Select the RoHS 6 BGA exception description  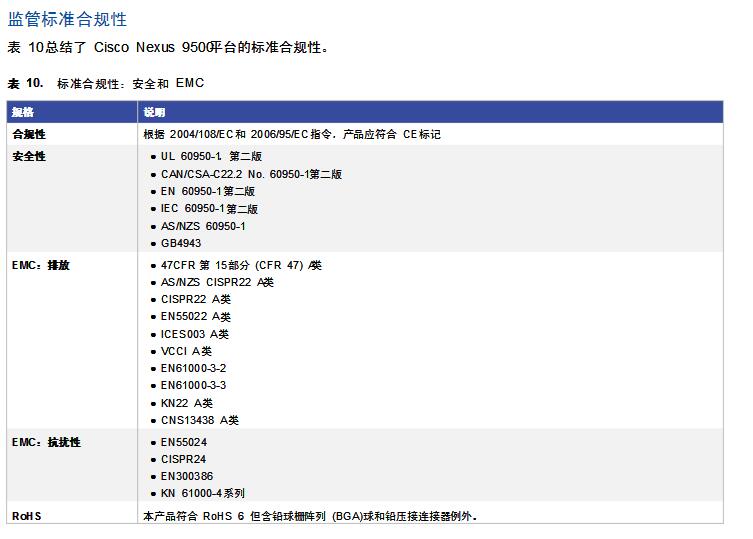[310, 516]
